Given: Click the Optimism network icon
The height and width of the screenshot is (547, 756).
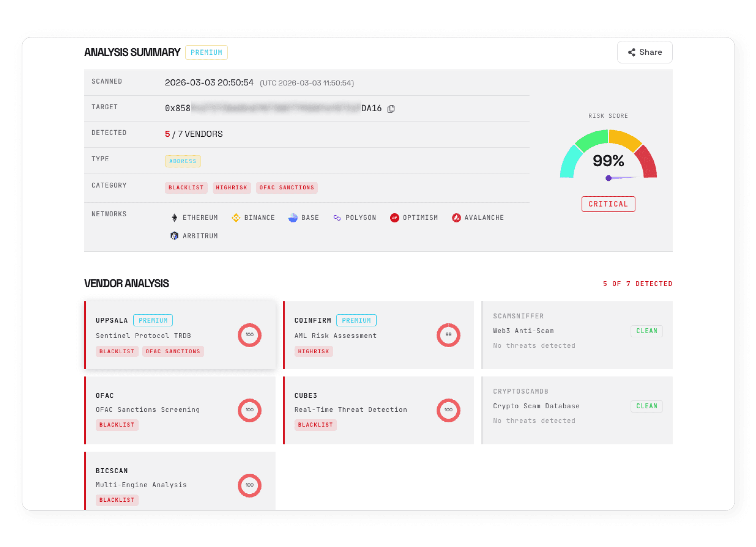Looking at the screenshot, I should pos(395,218).
